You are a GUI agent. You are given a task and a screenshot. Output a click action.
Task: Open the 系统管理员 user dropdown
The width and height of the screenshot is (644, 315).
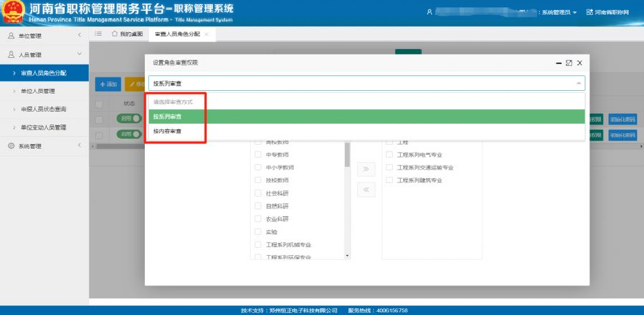point(559,12)
